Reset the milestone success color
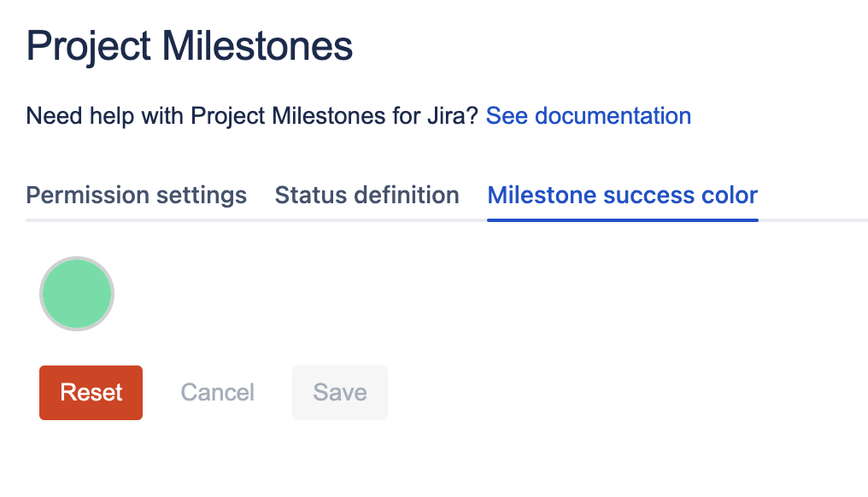The width and height of the screenshot is (868, 497). [91, 393]
